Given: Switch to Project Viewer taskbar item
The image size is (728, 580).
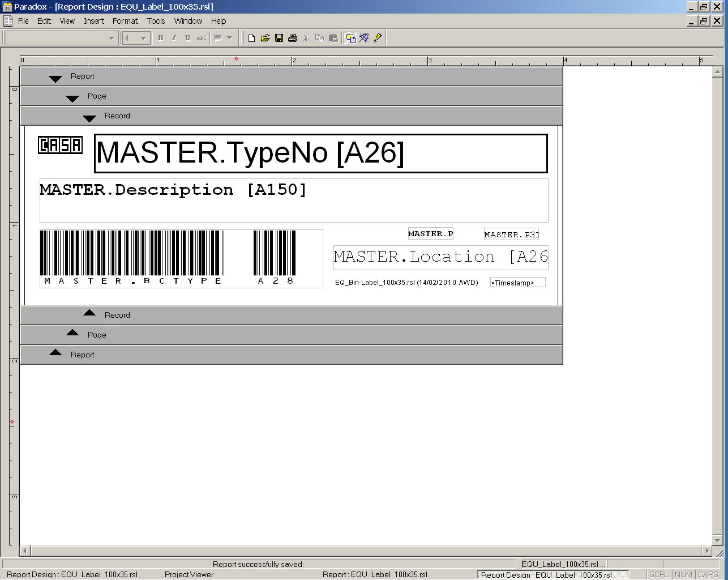Looking at the screenshot, I should (189, 574).
